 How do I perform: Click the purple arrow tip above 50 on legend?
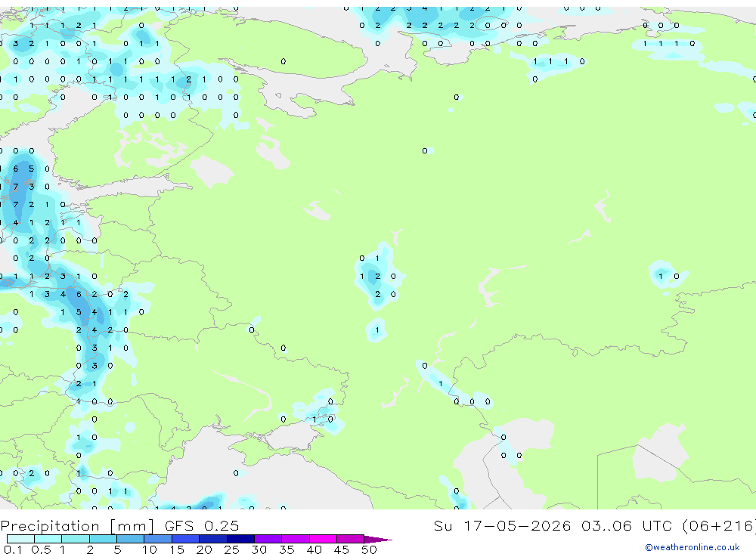[x=378, y=540]
